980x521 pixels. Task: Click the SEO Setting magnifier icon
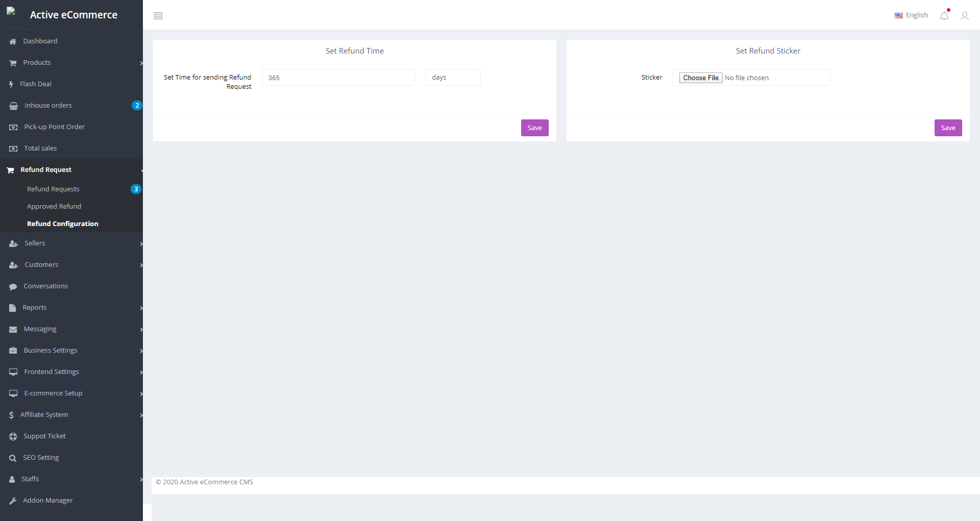13,458
